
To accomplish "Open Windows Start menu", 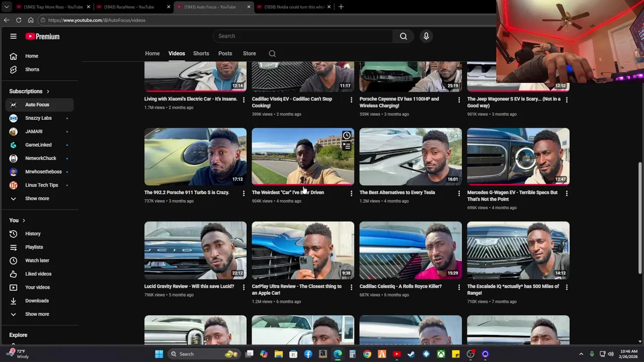I will point(159,354).
